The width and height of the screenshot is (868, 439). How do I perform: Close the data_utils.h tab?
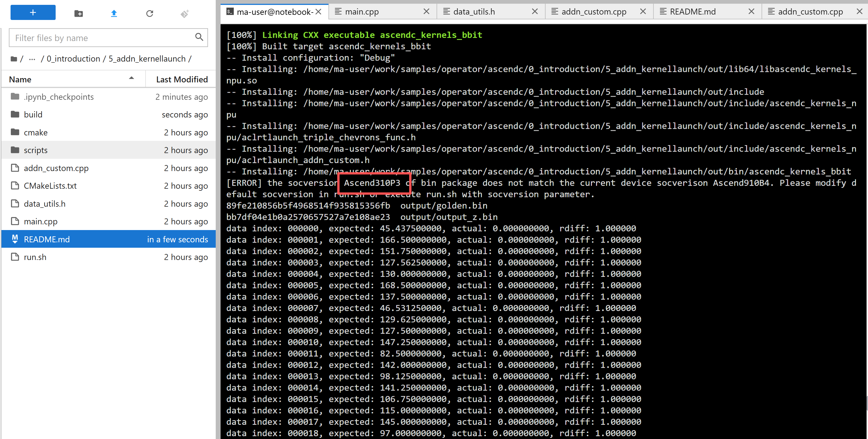click(x=535, y=11)
